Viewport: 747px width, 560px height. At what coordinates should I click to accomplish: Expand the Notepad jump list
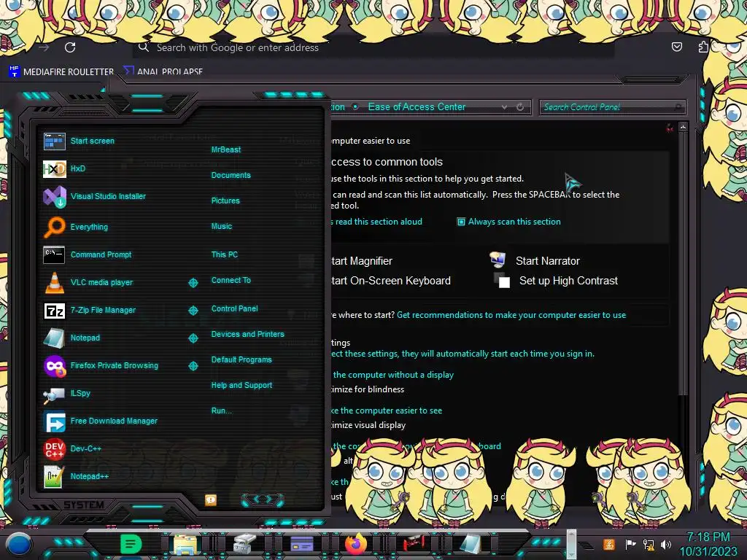[193, 338]
